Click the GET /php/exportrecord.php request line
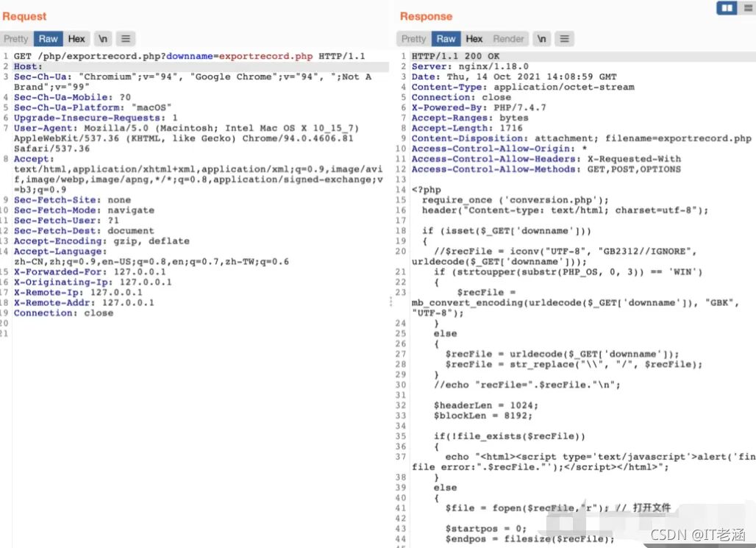Image resolution: width=756 pixels, height=548 pixels. tap(190, 56)
